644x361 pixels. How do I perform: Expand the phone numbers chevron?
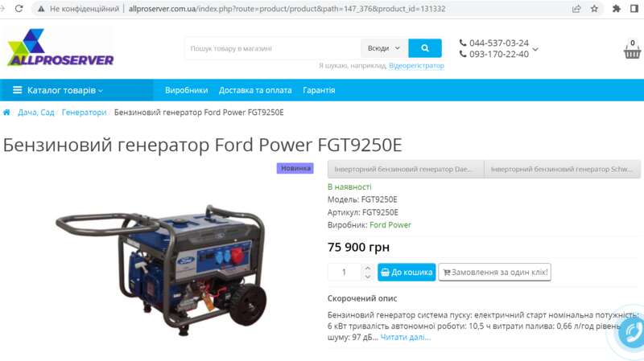[535, 49]
